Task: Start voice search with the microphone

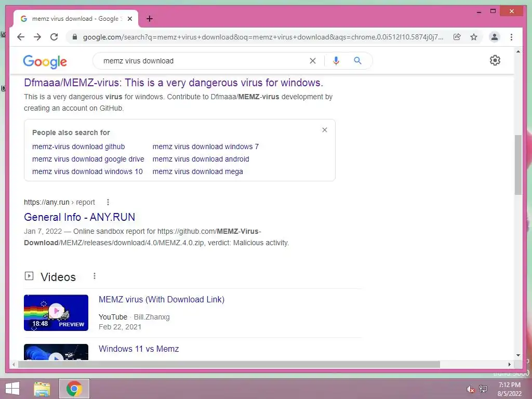Action: tap(336, 61)
